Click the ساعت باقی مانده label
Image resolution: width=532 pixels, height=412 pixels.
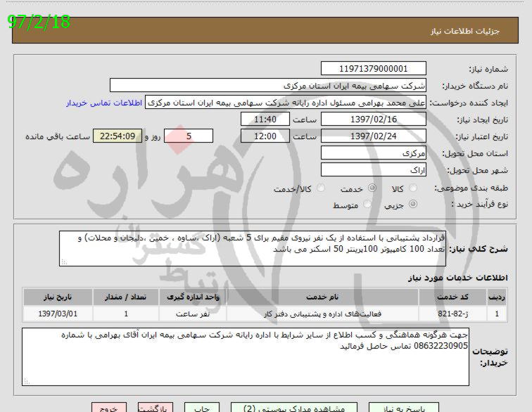58,136
